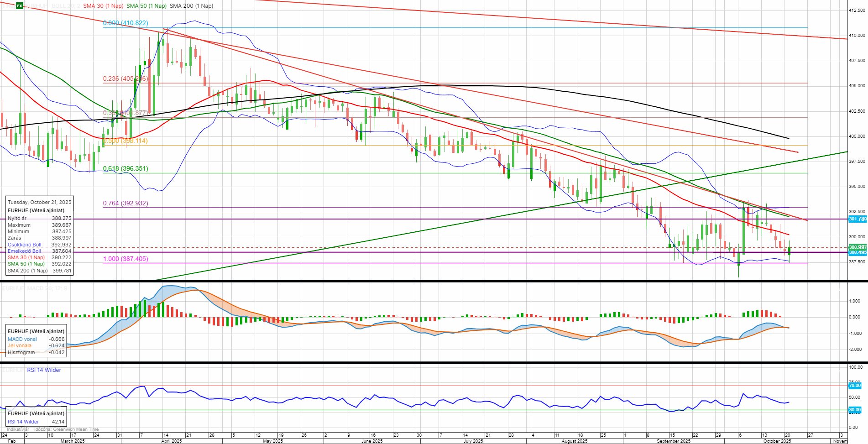Click the Tuesday, October 21, 2025 data box header
The height and width of the screenshot is (444, 868).
[39, 202]
